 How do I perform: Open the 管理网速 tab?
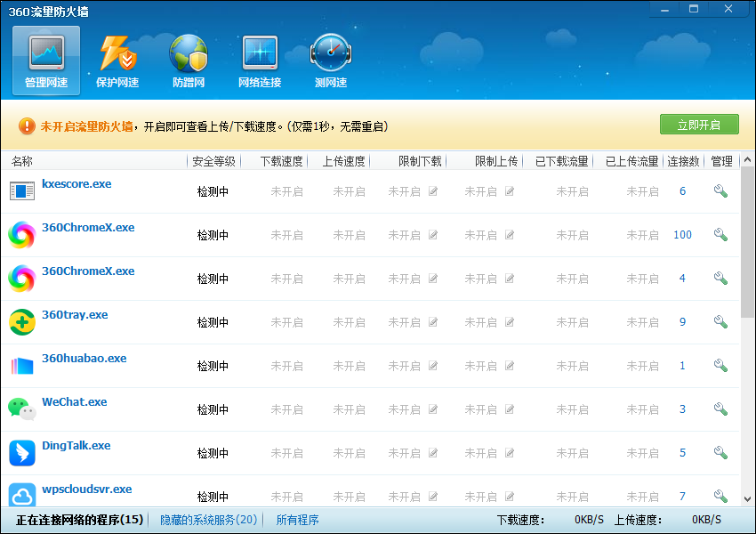(46, 61)
